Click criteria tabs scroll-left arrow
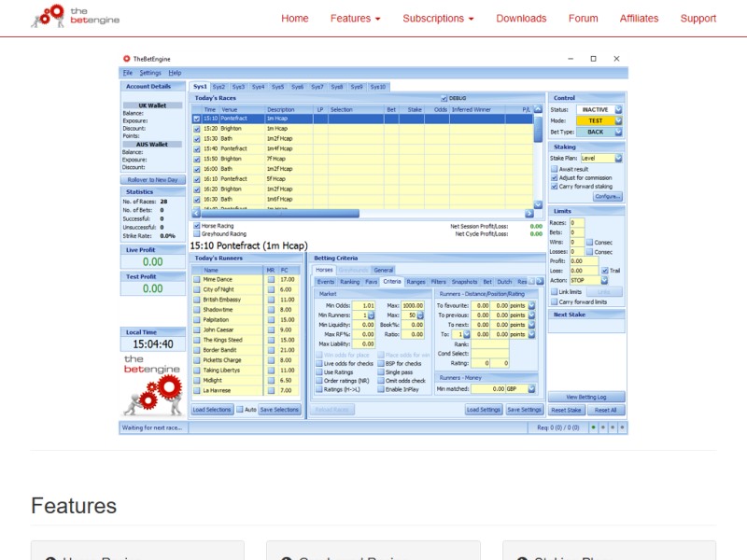Screen dimensions: 747x560 click(x=531, y=282)
